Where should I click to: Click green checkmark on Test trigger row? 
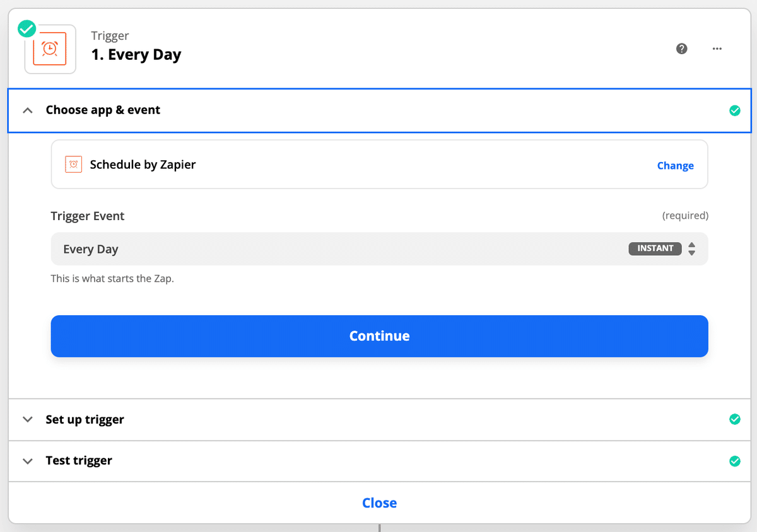[x=735, y=461]
